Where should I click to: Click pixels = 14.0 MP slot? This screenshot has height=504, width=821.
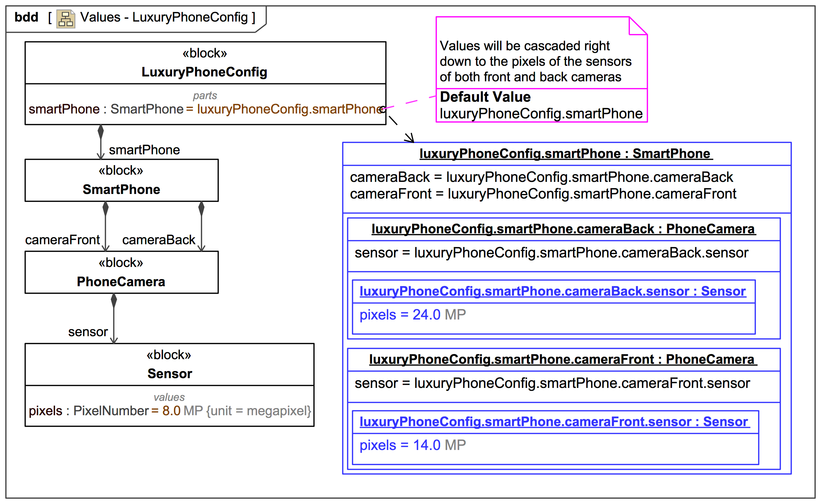pyautogui.click(x=412, y=445)
